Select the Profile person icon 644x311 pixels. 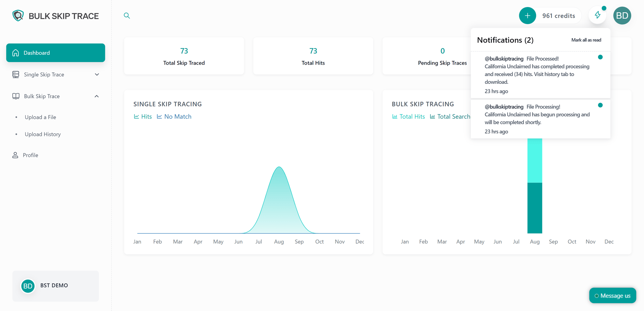[15, 155]
